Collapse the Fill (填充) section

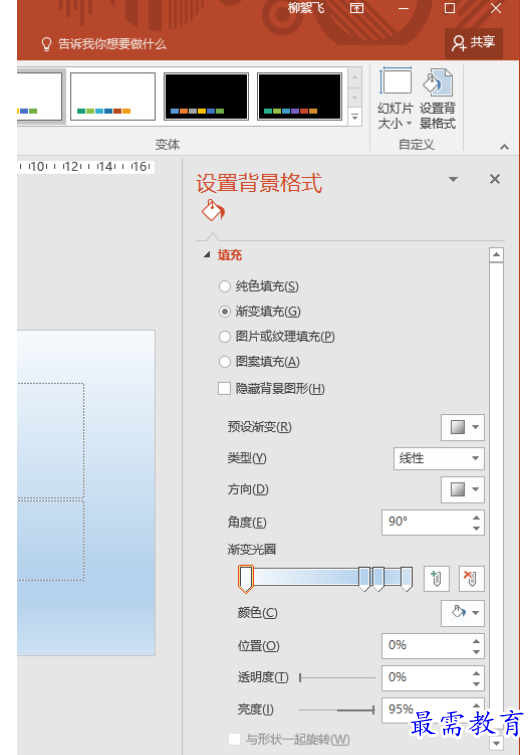tap(207, 255)
